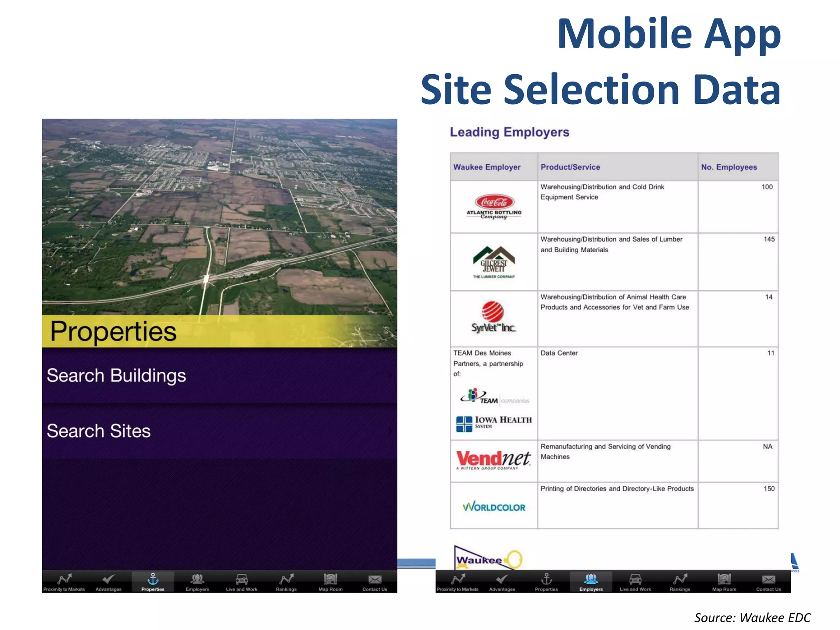Click 'Cold Drink Equipment Service' description
The width and height of the screenshot is (840, 630).
tap(602, 192)
